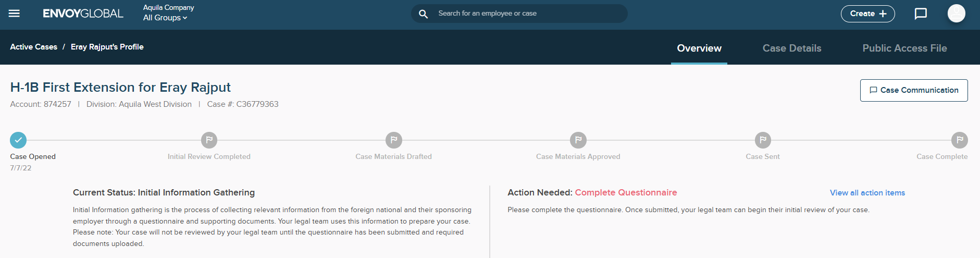The height and width of the screenshot is (258, 980).
Task: Open the Public Access File tab
Action: click(904, 48)
